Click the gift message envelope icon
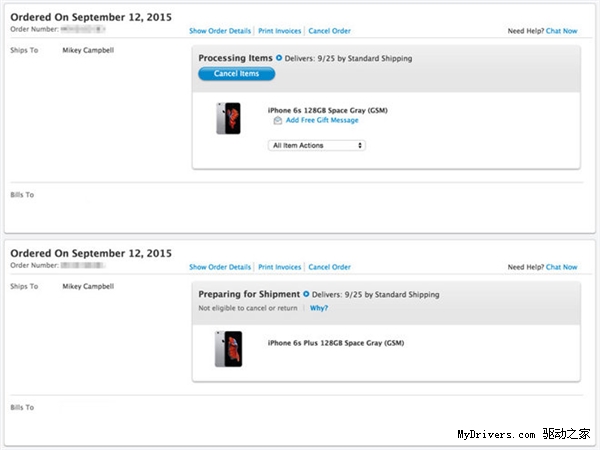 coord(278,121)
